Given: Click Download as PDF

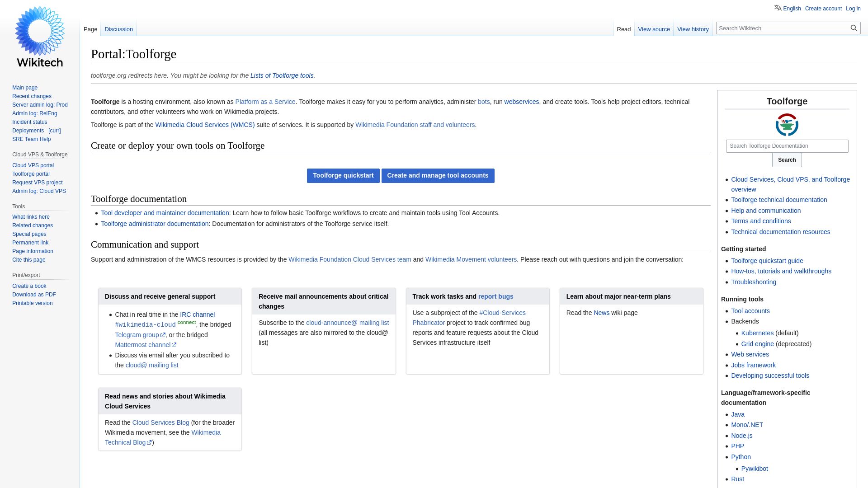Looking at the screenshot, I should [34, 295].
